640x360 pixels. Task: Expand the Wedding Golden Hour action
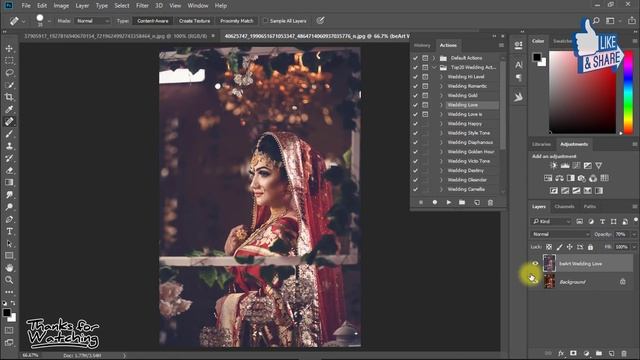441,152
